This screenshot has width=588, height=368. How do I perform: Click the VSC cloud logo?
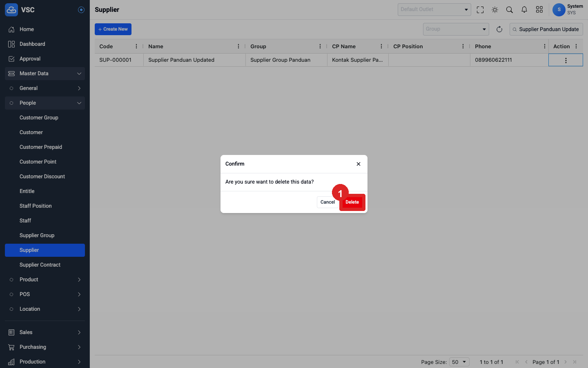pos(11,10)
